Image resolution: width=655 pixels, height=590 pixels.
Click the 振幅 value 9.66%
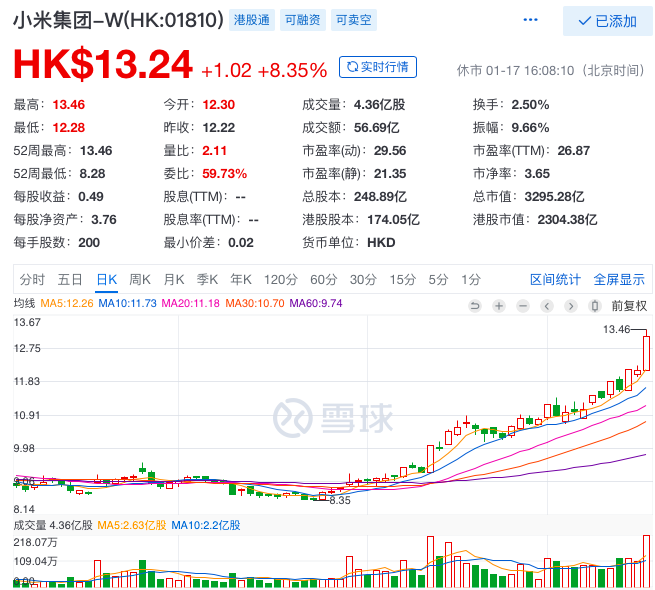[x=531, y=127]
